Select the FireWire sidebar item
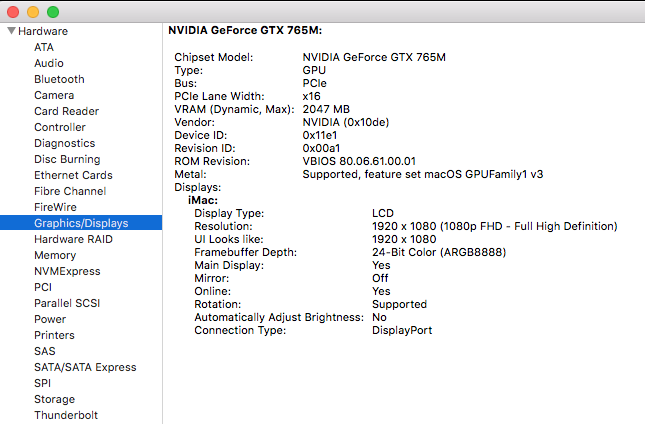Image resolution: width=645 pixels, height=424 pixels. [x=55, y=207]
